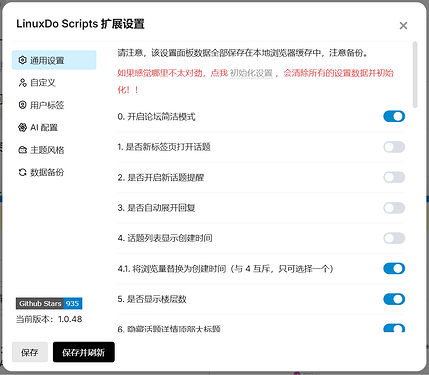Enable 是否新标签页打开话题 switch
Image resolution: width=429 pixels, height=375 pixels.
coord(394,147)
